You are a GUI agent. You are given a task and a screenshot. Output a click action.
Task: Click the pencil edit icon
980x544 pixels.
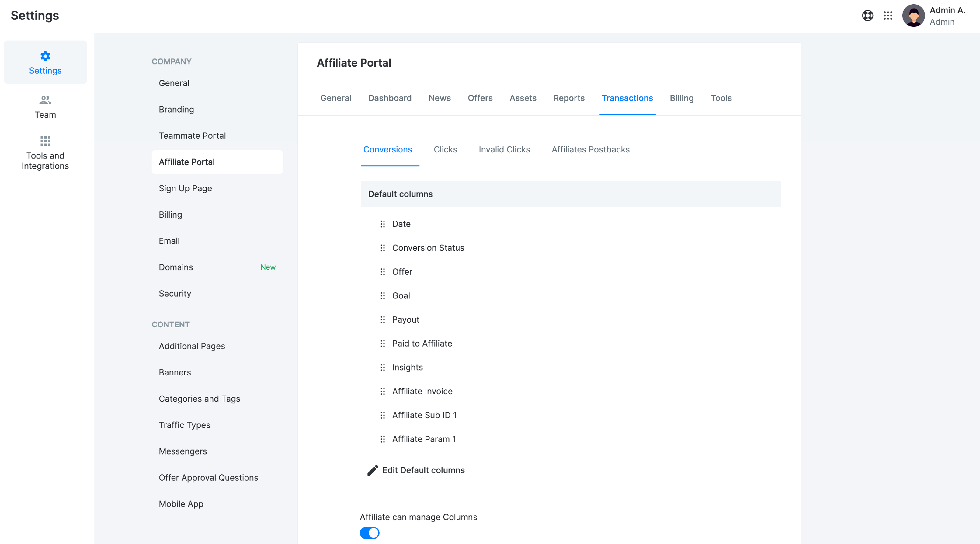372,470
